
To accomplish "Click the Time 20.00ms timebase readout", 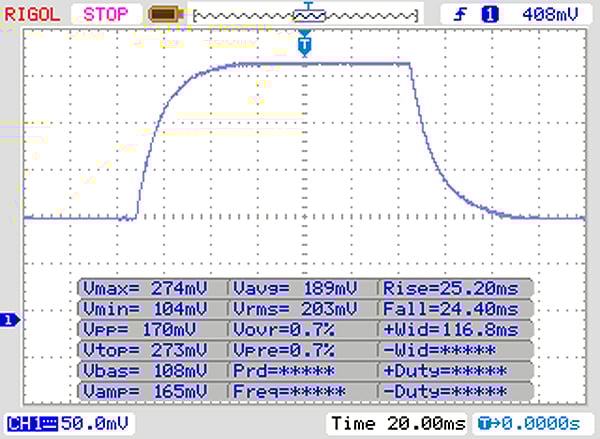I will [x=398, y=424].
